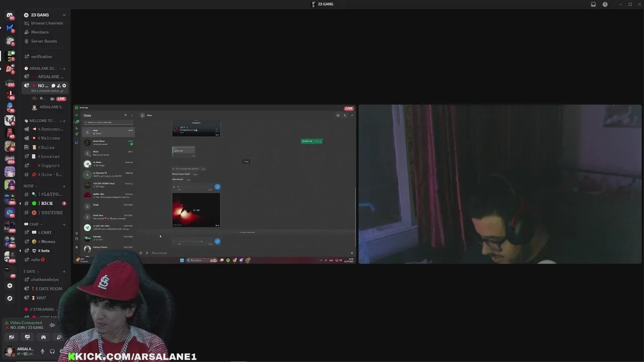
Task: Collapse the ARSALANE ZO category
Action: point(42,68)
